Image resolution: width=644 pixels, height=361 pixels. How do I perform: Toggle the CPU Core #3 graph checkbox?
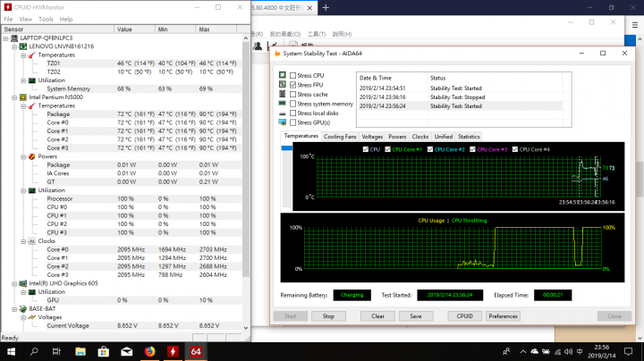coord(473,149)
